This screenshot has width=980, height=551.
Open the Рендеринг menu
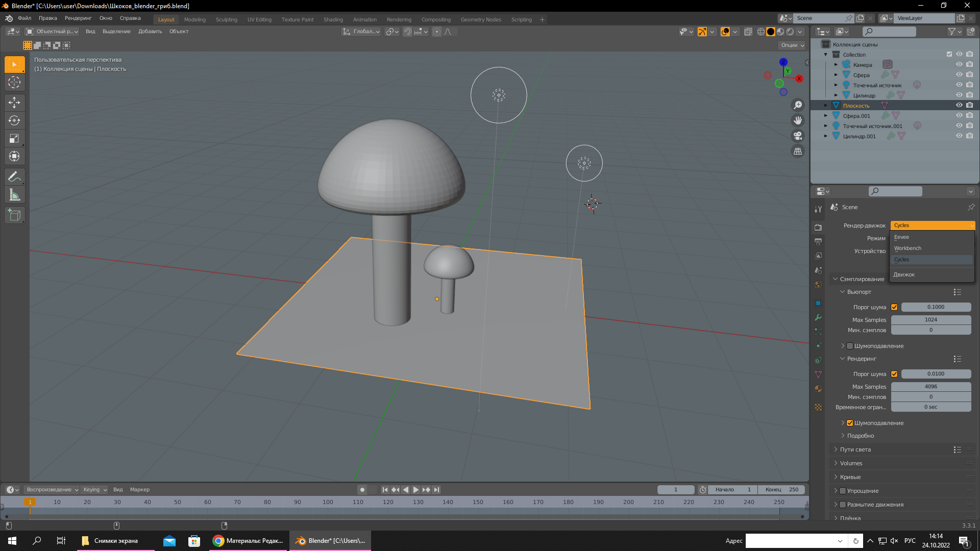[78, 18]
